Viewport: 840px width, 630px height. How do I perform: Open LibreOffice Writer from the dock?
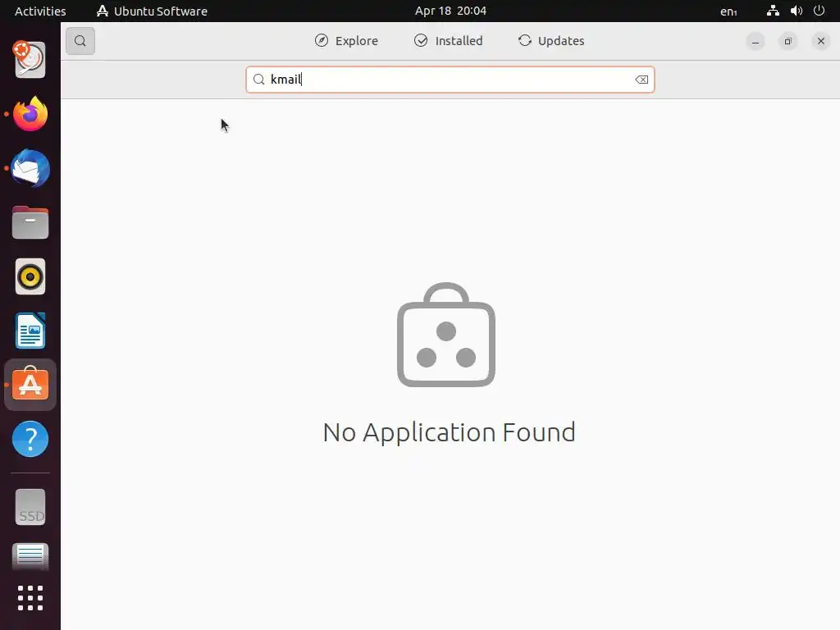click(x=30, y=331)
